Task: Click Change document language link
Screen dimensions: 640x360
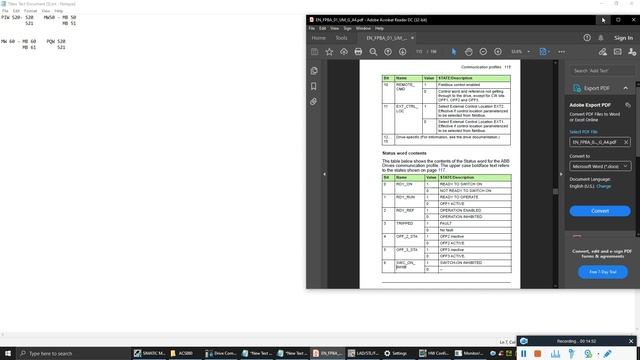Action: 604,186
